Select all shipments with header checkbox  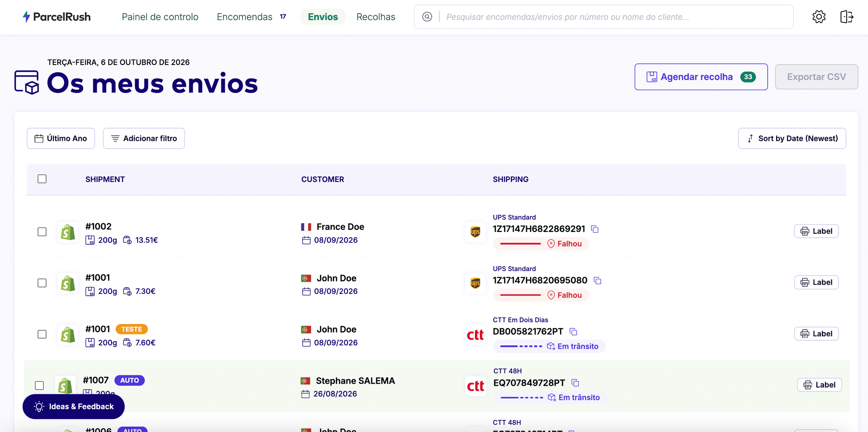click(42, 179)
